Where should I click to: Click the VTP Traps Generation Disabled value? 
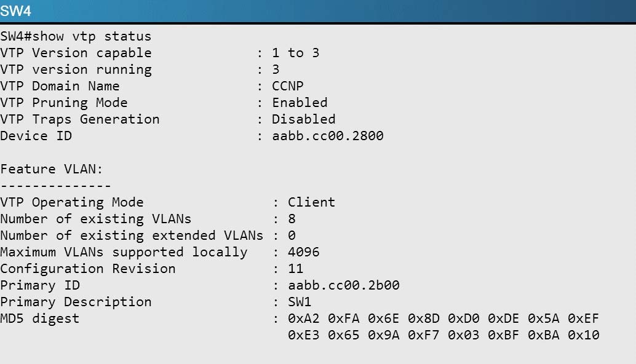pos(303,119)
